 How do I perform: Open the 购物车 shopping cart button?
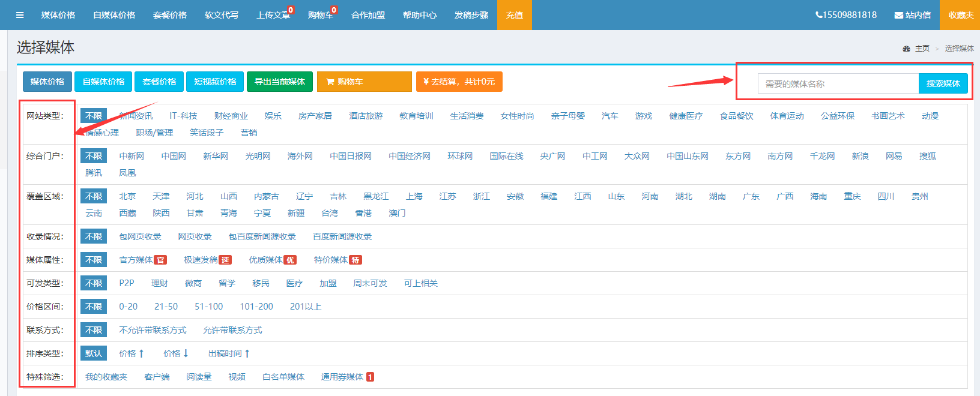coord(364,82)
